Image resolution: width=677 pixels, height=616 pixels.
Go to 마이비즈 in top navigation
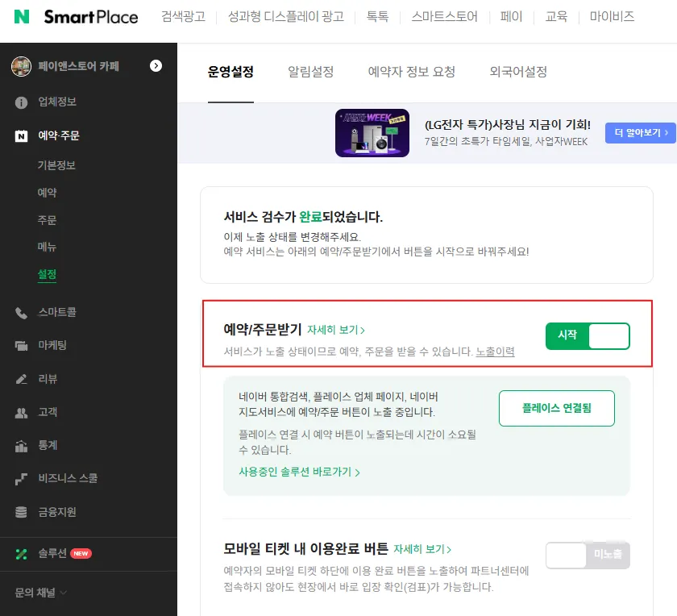613,16
